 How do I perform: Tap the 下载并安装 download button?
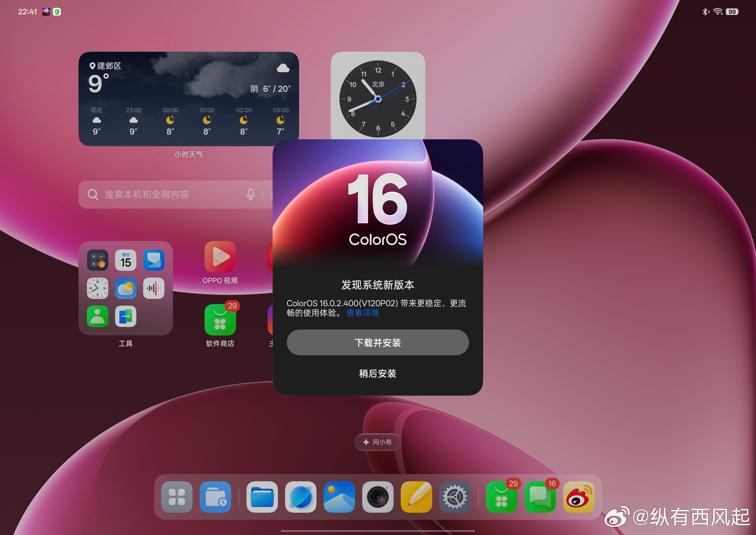click(x=378, y=343)
